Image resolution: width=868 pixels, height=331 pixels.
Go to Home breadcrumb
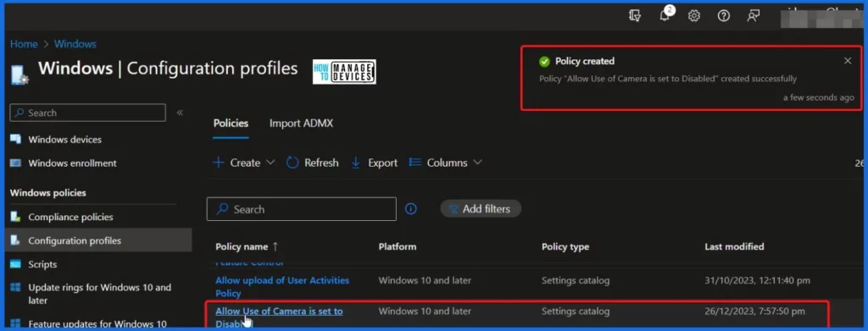pos(24,44)
